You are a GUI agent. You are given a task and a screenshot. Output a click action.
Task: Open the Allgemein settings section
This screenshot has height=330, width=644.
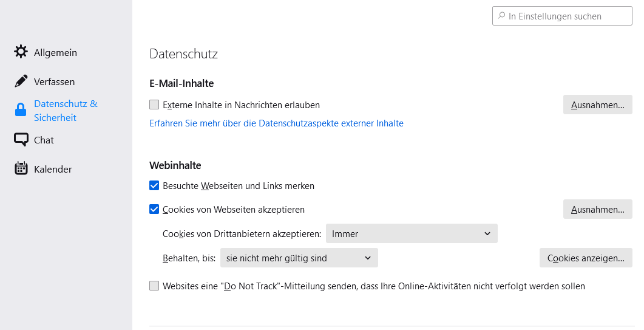55,52
